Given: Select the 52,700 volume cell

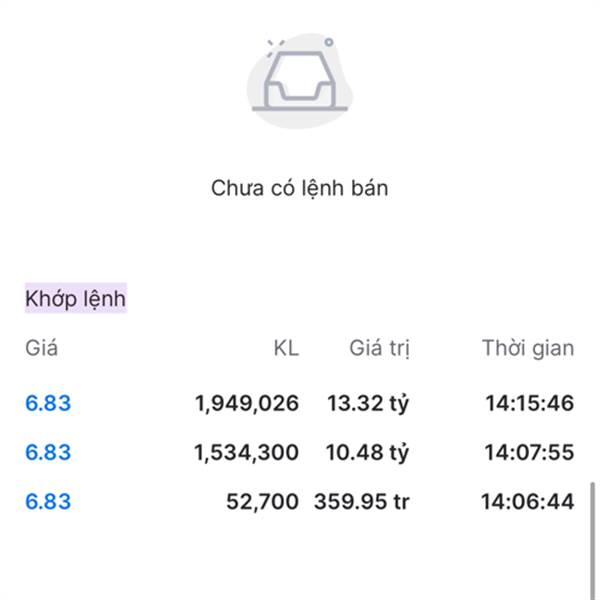Looking at the screenshot, I should 264,500.
